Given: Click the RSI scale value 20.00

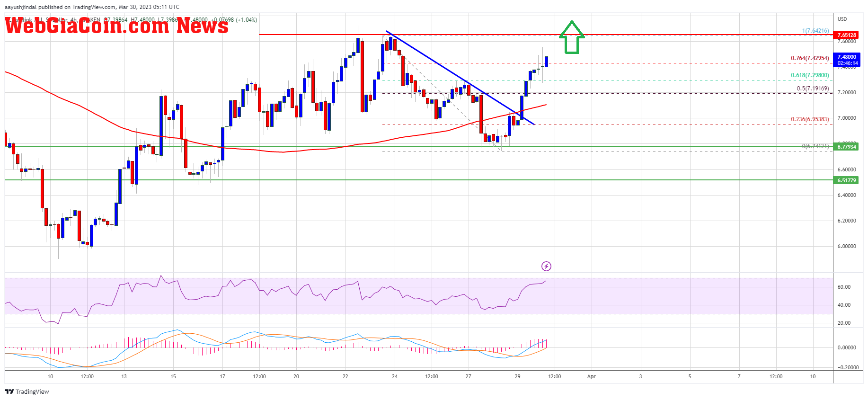Looking at the screenshot, I should [844, 323].
